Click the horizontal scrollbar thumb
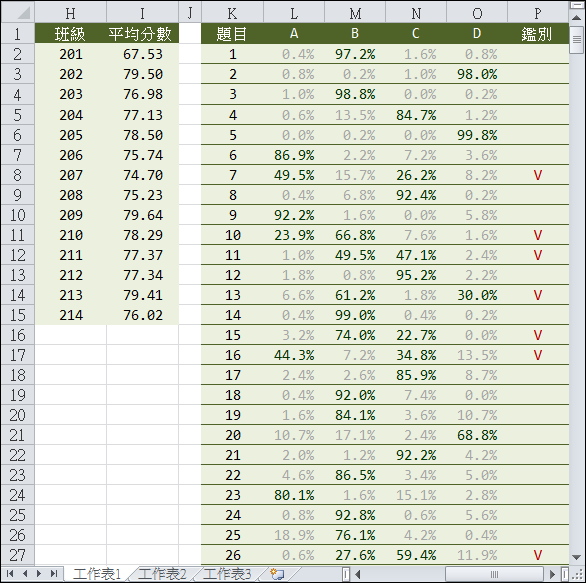Screen dimensions: 586x583 (x=494, y=574)
